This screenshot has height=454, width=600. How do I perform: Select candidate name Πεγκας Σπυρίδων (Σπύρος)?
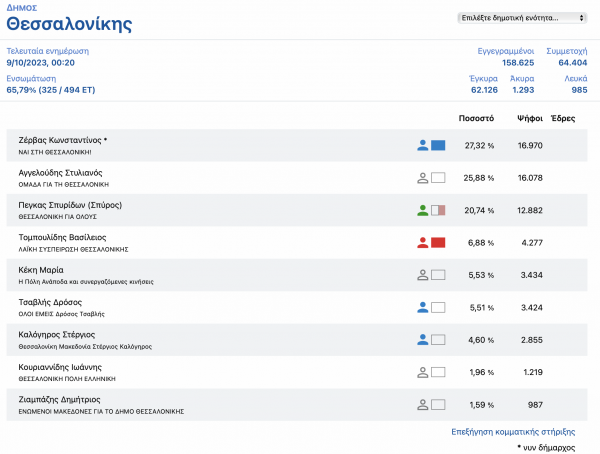click(70, 205)
